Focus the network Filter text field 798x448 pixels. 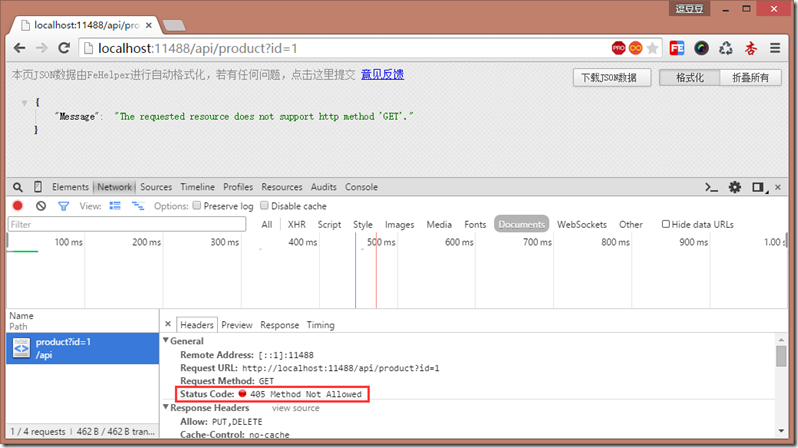pyautogui.click(x=127, y=225)
